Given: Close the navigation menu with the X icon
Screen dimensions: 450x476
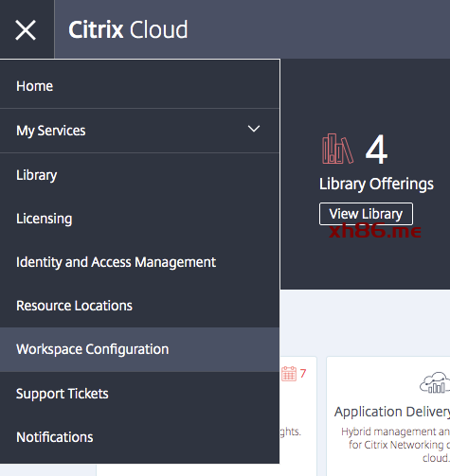Looking at the screenshot, I should pyautogui.click(x=26, y=30).
